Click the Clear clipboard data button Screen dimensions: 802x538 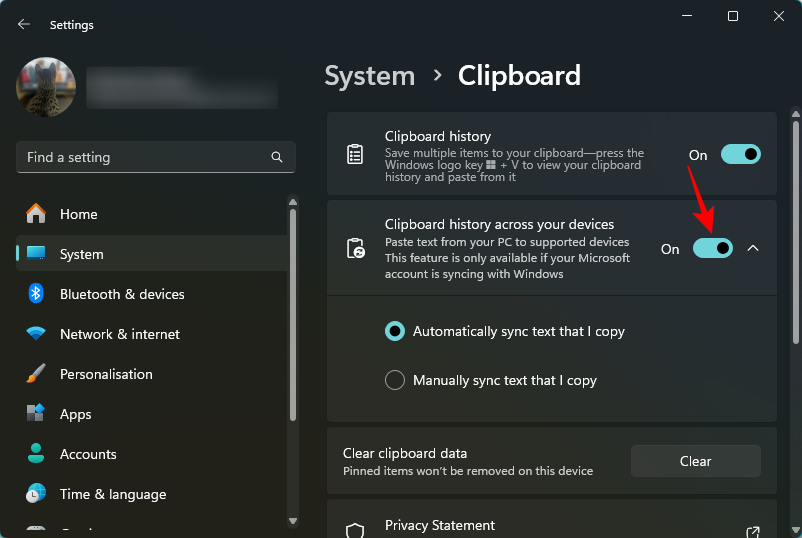pos(696,461)
